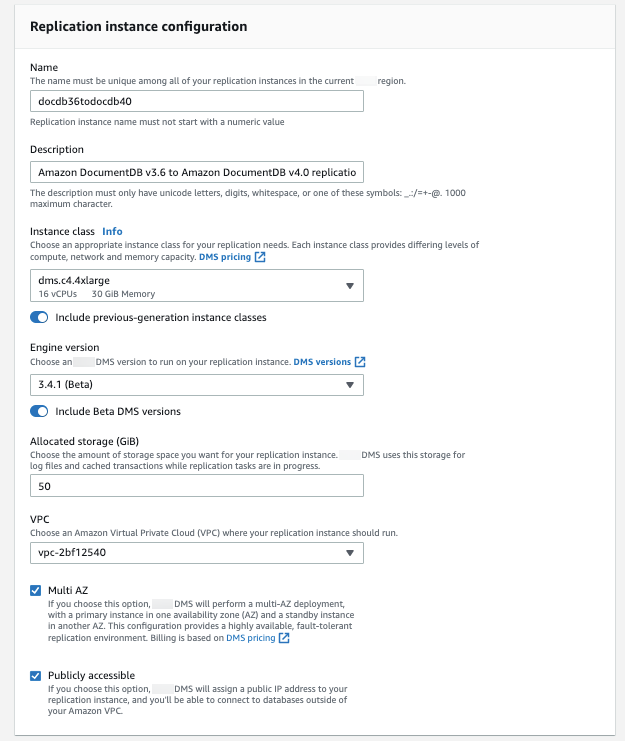Click the Allocated storage field showing 50
Viewport: 625px width, 741px height.
pyautogui.click(x=197, y=486)
